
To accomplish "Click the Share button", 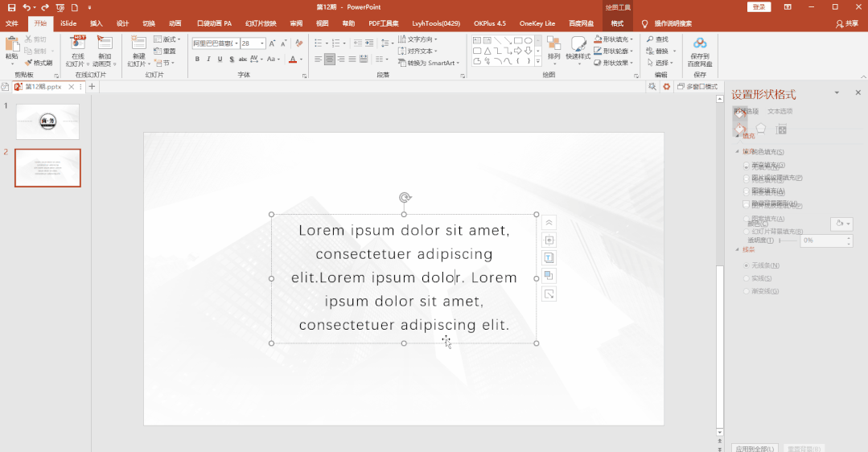I will click(847, 23).
